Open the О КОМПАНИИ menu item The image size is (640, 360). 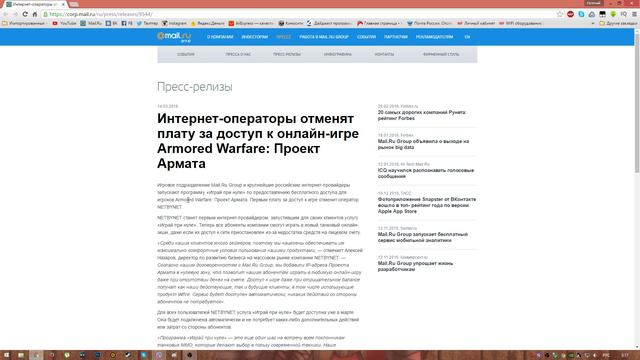coord(220,37)
